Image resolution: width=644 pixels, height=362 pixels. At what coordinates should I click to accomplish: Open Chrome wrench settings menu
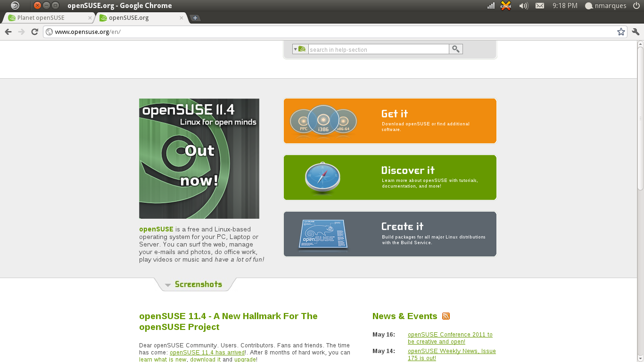click(x=636, y=32)
